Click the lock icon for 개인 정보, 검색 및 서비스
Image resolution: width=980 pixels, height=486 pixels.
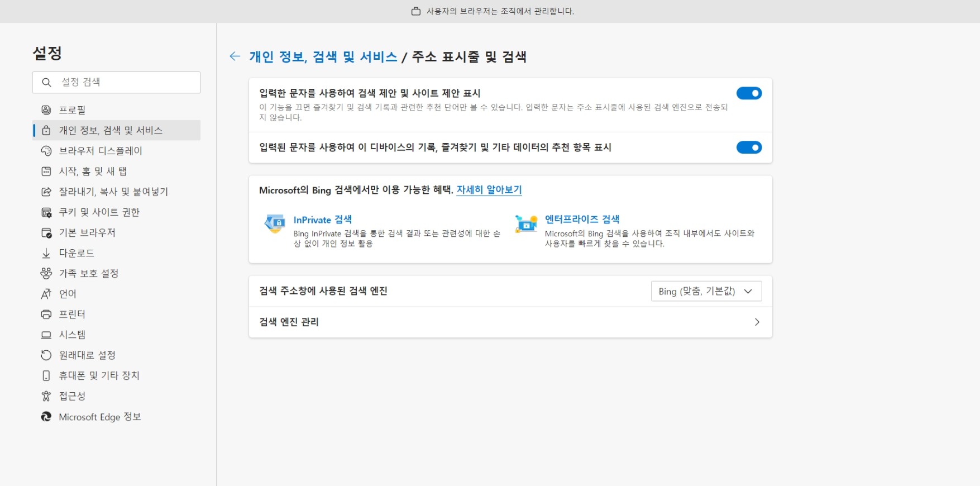46,130
